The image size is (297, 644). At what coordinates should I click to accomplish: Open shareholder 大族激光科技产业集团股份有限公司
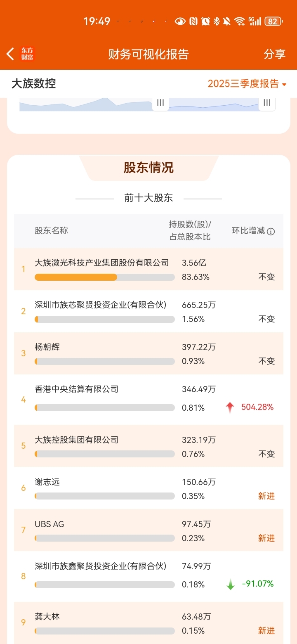click(x=101, y=263)
